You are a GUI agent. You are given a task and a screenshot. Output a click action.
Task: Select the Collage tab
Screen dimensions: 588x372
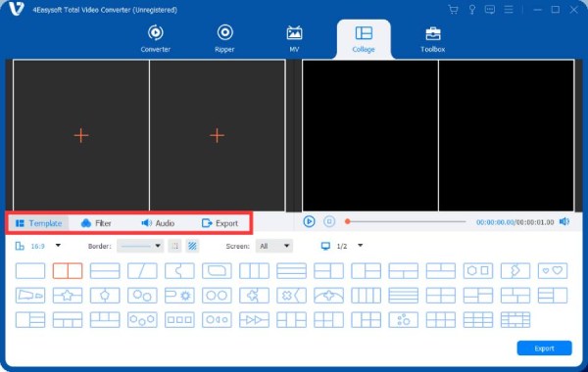(364, 39)
